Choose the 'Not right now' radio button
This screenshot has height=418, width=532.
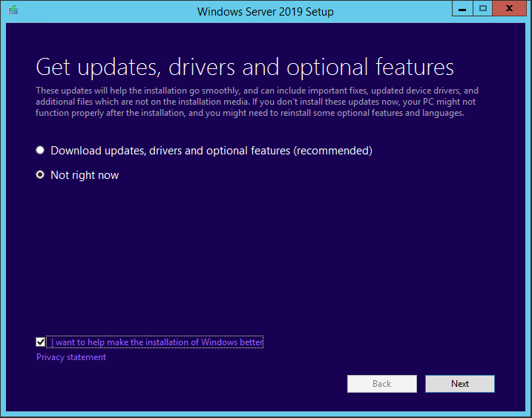[x=40, y=175]
